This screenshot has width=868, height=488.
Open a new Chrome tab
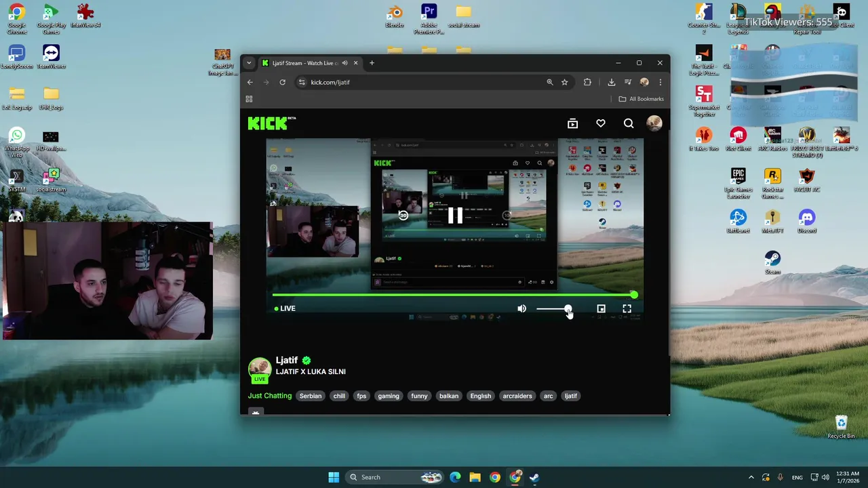coord(372,63)
